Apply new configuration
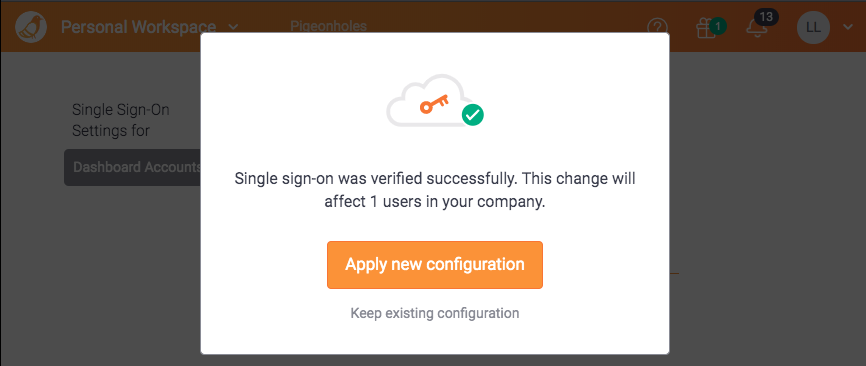Viewport: 866px width, 366px height. (435, 264)
